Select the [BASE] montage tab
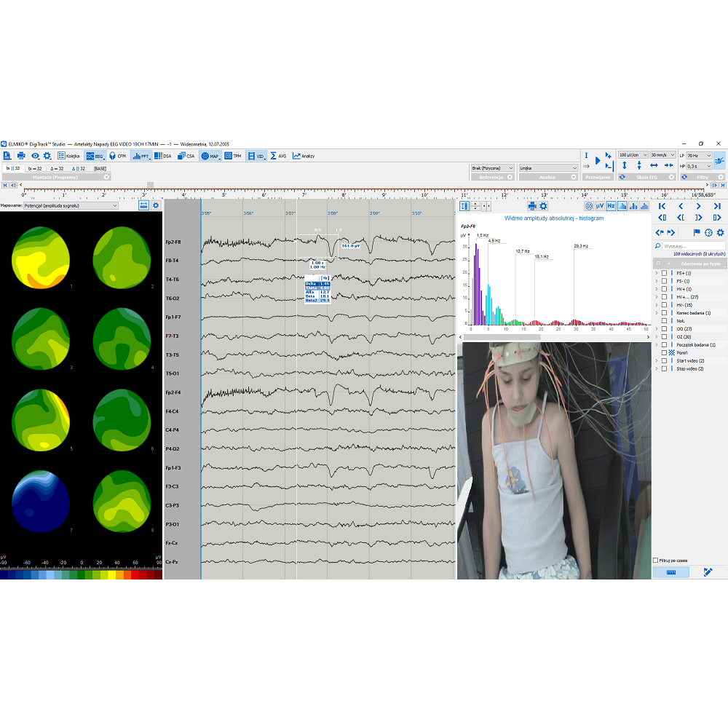 pos(100,168)
